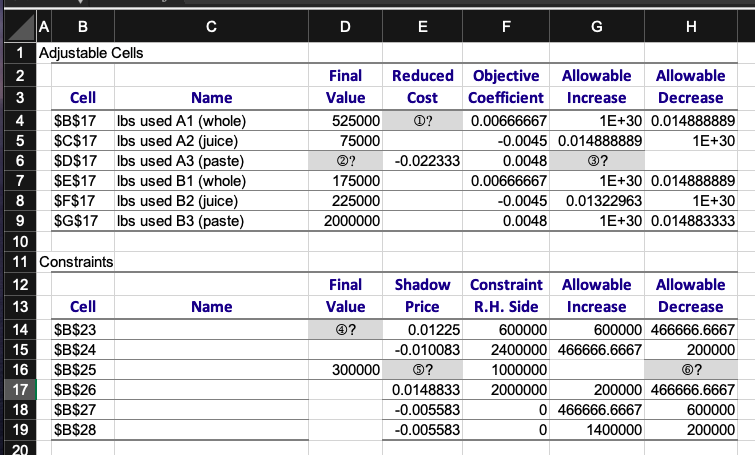Click reduced cost -0.022333
The height and width of the screenshot is (455, 755).
(x=422, y=161)
